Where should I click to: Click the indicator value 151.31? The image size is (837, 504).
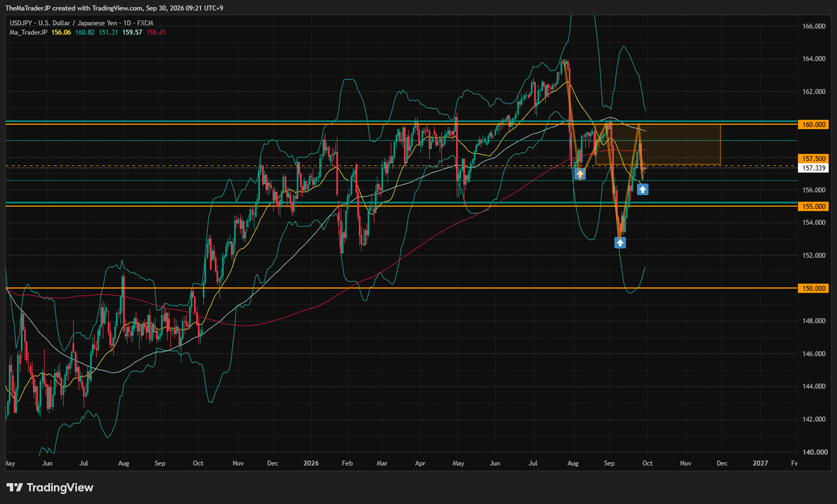(109, 32)
